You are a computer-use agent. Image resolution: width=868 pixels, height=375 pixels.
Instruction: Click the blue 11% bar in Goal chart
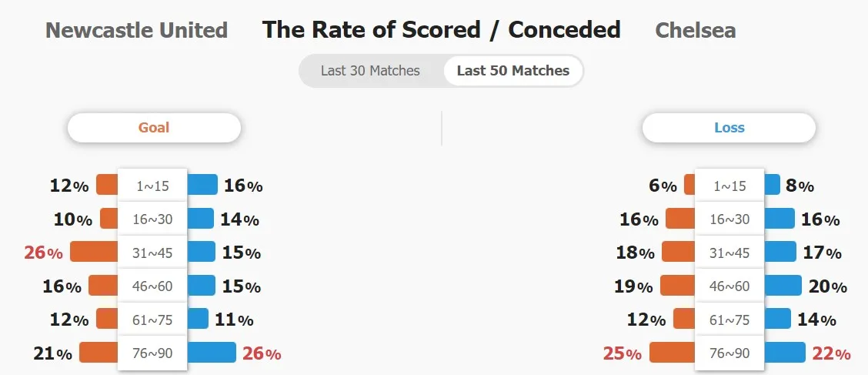pos(198,319)
